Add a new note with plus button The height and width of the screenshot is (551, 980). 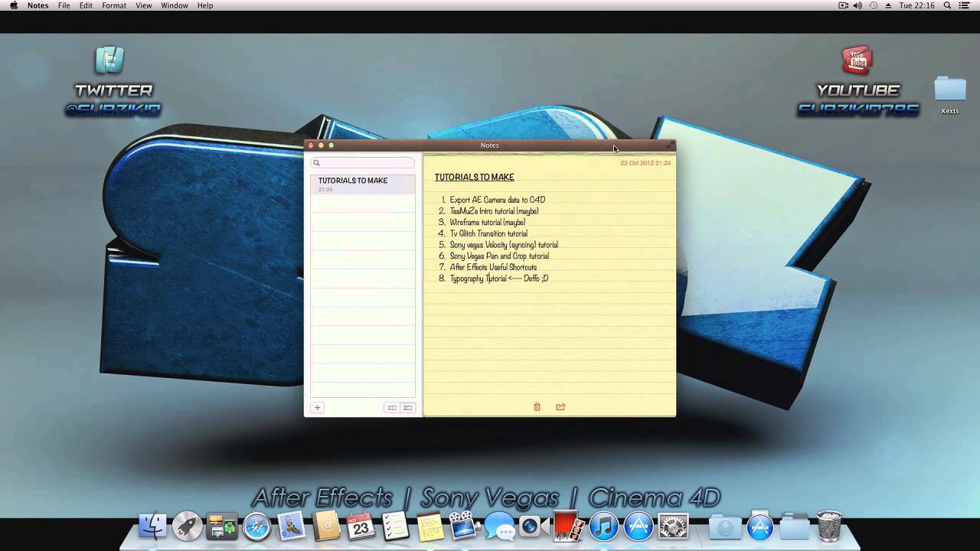[317, 408]
